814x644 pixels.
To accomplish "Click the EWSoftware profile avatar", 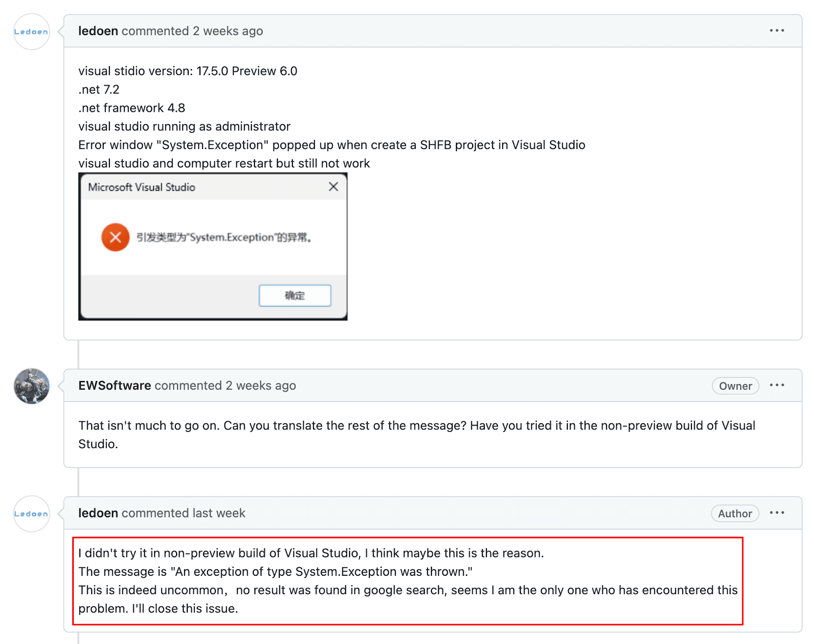I will pos(32,386).
